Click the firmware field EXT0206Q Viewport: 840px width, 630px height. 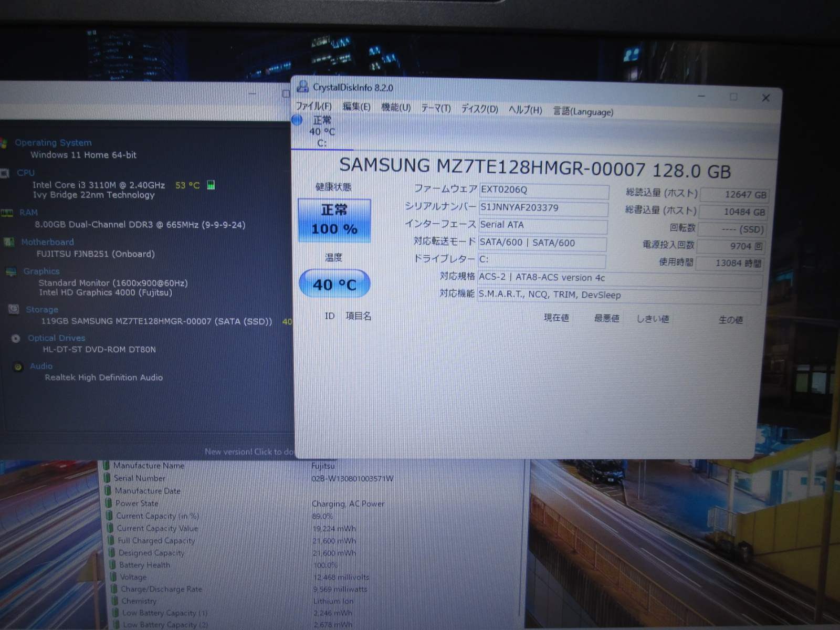point(544,190)
